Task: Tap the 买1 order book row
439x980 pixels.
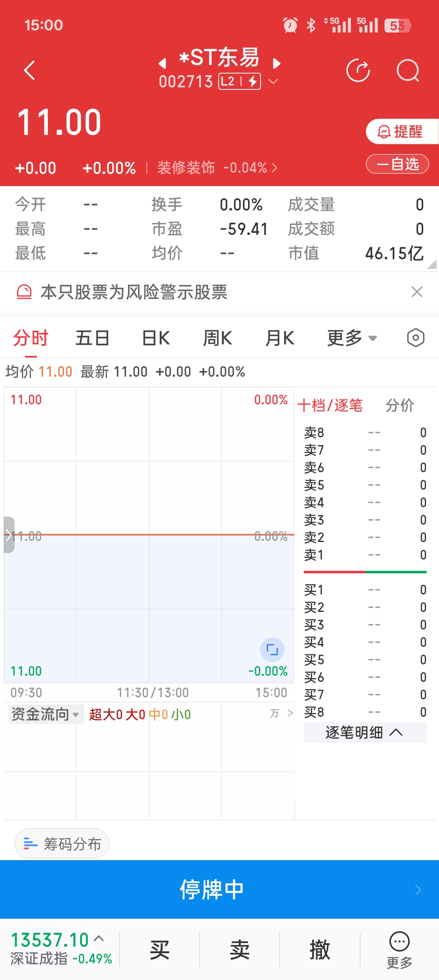Action: (x=365, y=590)
